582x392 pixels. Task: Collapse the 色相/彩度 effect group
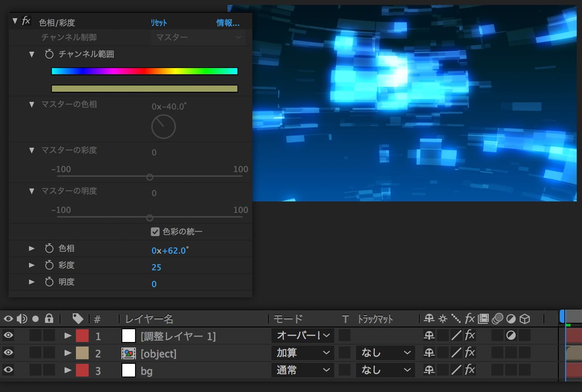15,21
